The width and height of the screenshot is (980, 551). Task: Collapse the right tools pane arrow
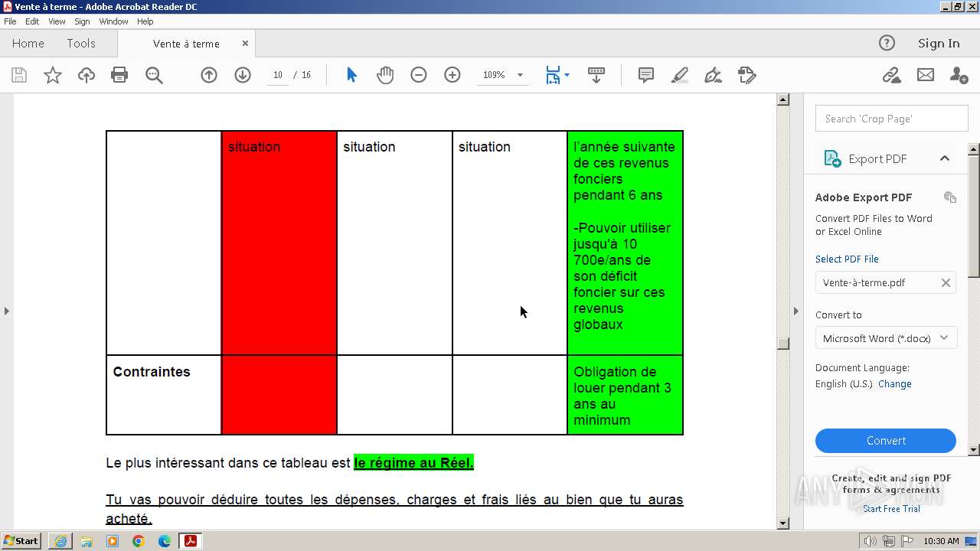pos(795,311)
